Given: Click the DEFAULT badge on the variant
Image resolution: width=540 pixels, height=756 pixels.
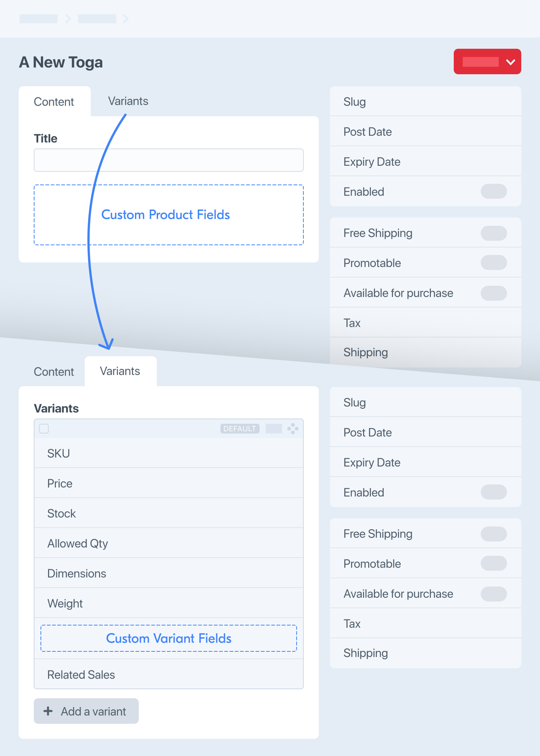Looking at the screenshot, I should pyautogui.click(x=240, y=429).
